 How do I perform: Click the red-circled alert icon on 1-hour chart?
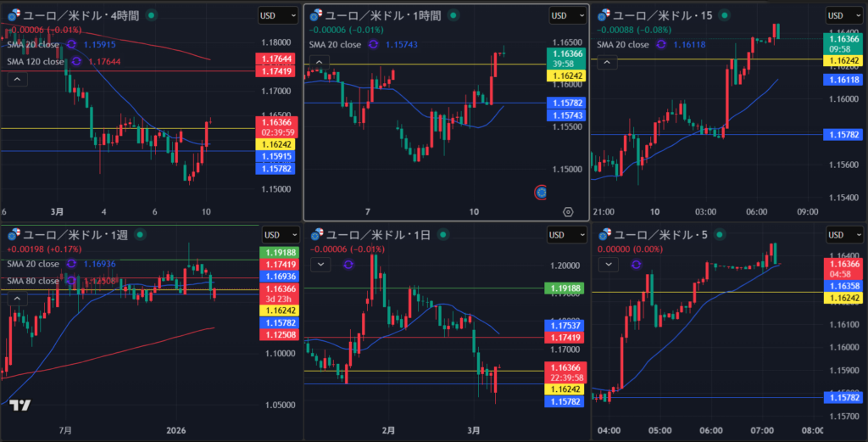coord(541,193)
